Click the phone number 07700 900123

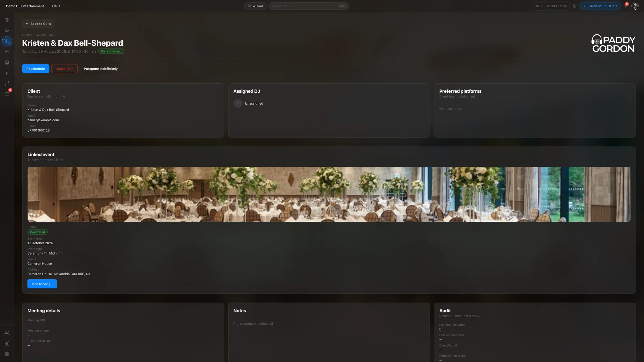pos(39,130)
